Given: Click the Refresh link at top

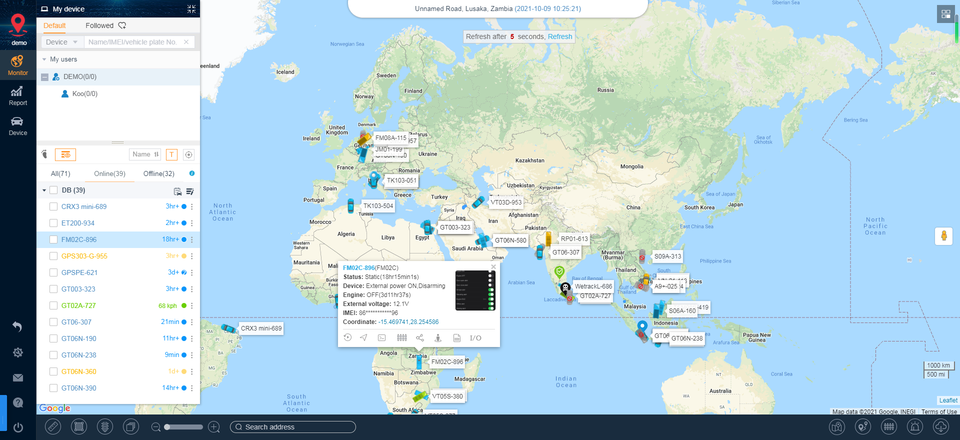Looking at the screenshot, I should [560, 37].
